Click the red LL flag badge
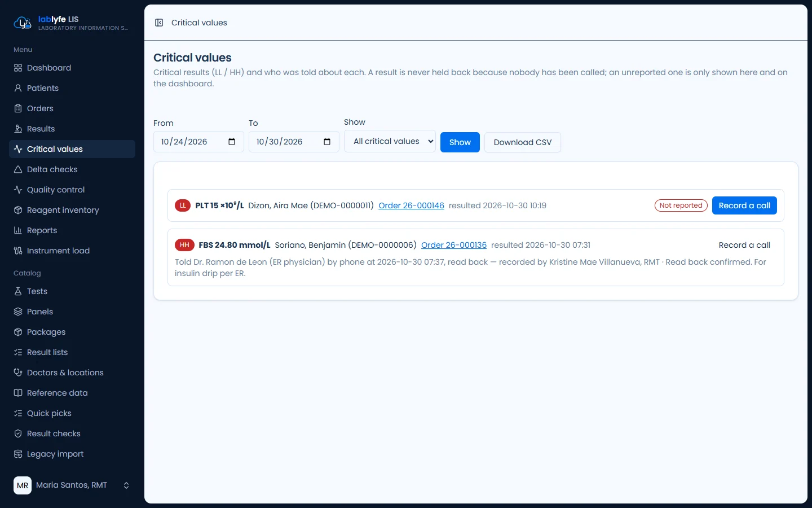The width and height of the screenshot is (812, 508). (183, 205)
